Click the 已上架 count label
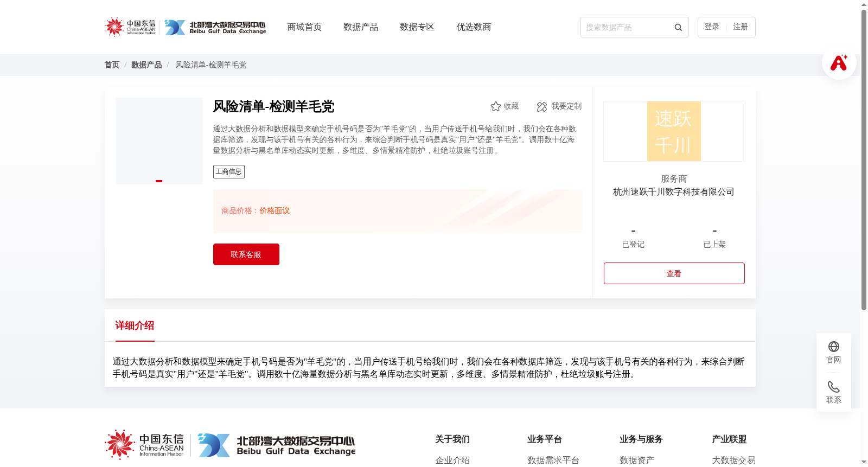This screenshot has height=467, width=868. pyautogui.click(x=714, y=245)
